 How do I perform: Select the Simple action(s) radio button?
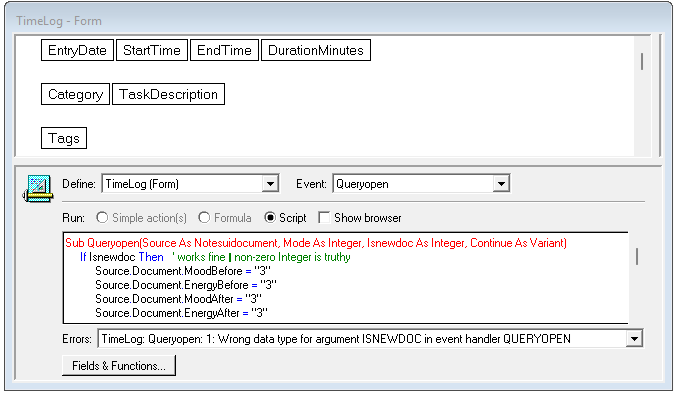point(102,218)
